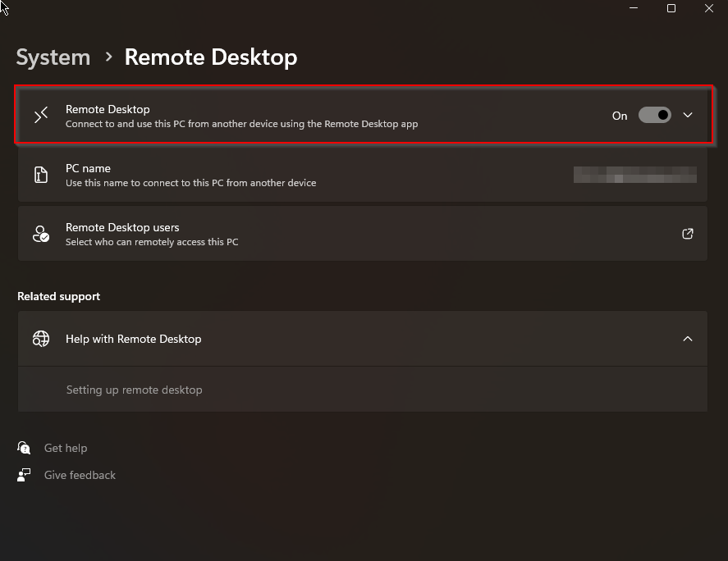The width and height of the screenshot is (728, 561).
Task: Click the PC name document icon
Action: click(x=41, y=175)
